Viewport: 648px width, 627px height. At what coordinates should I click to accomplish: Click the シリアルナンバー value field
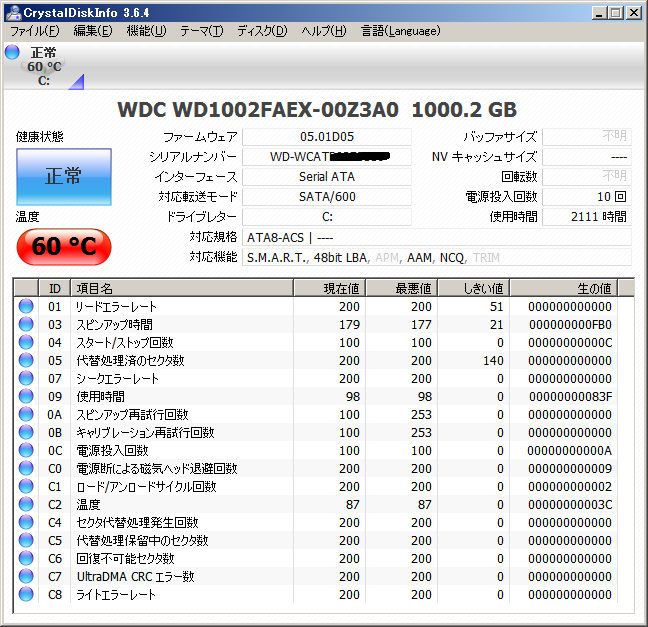(x=327, y=157)
